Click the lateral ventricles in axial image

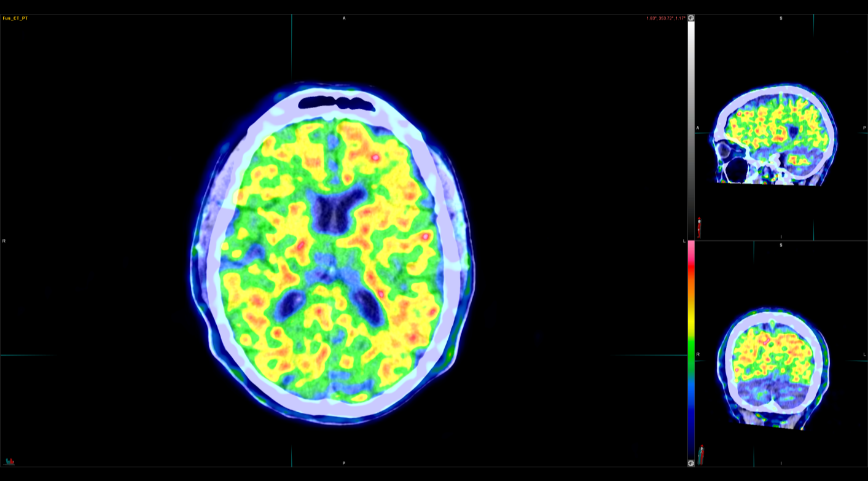(335, 209)
